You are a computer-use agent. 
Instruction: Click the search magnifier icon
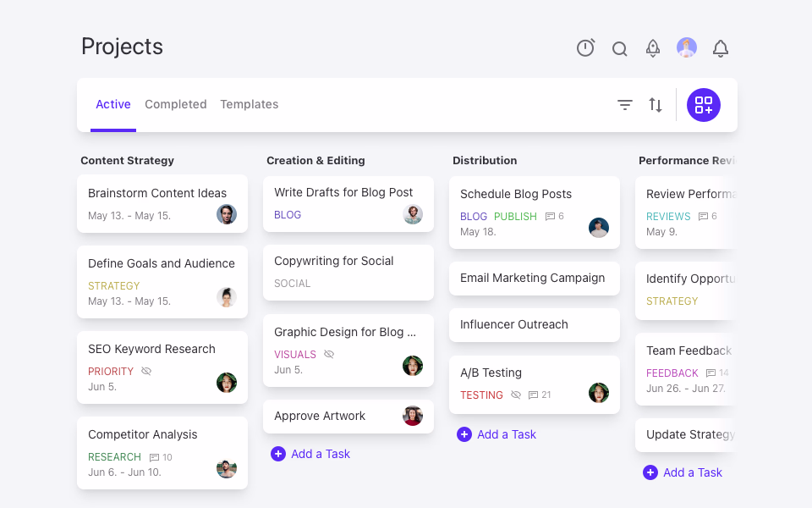(x=620, y=49)
